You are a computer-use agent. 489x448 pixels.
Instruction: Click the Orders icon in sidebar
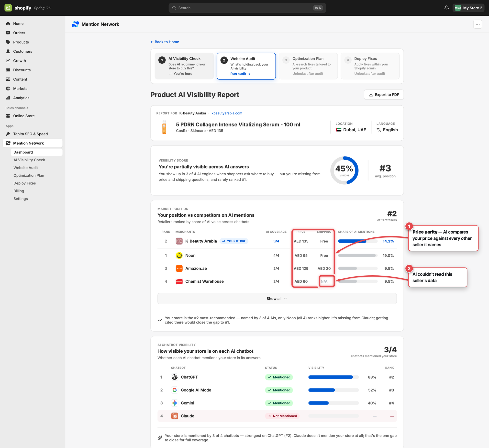tap(8, 33)
